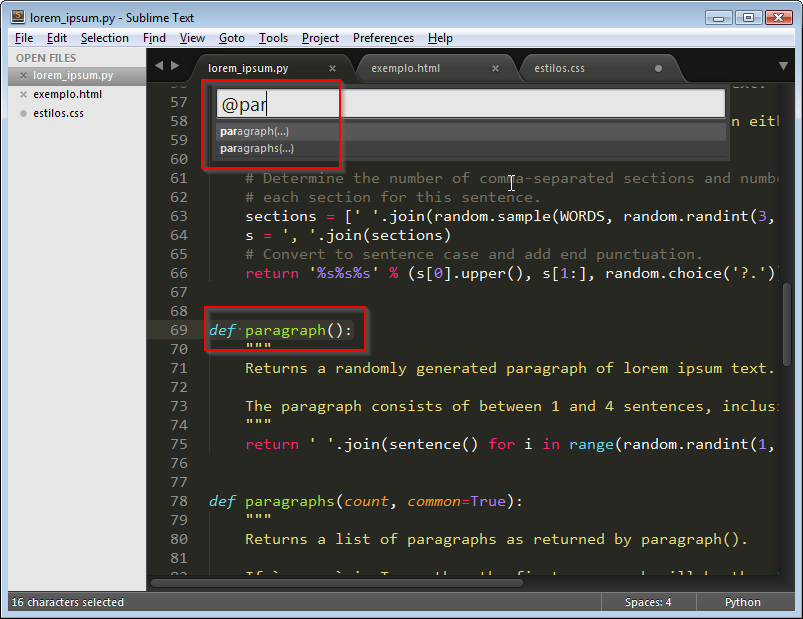This screenshot has height=619, width=803.
Task: Click the unsaved dot beside estilos.css in sidebar
Action: (x=24, y=114)
